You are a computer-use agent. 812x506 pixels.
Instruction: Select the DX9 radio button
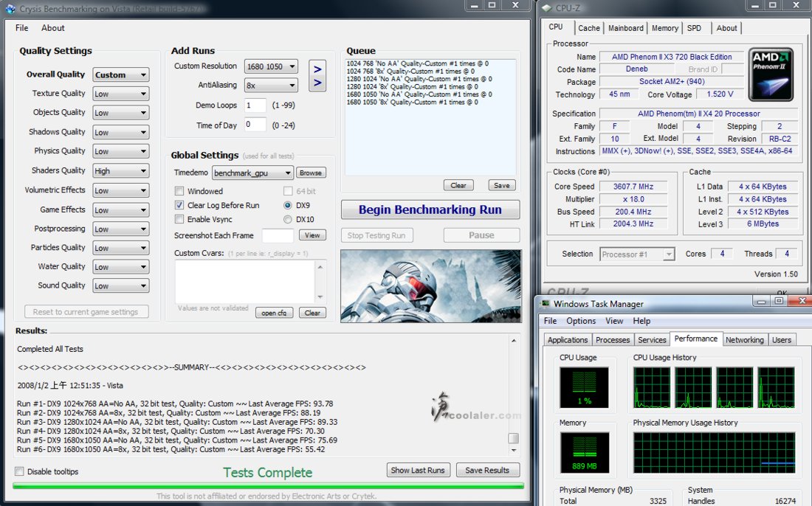click(x=288, y=205)
